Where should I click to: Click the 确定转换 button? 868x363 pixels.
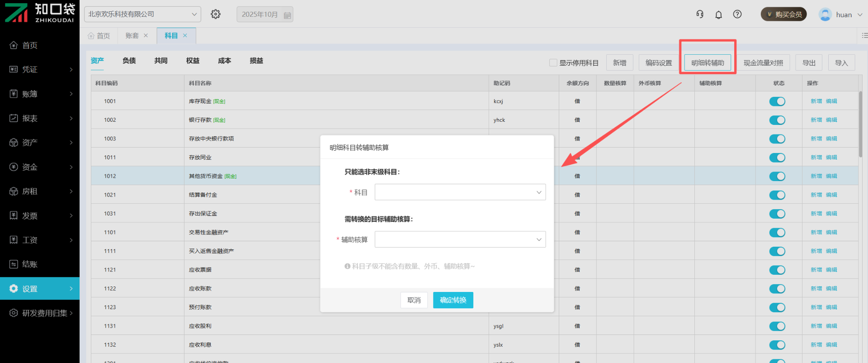coord(453,300)
